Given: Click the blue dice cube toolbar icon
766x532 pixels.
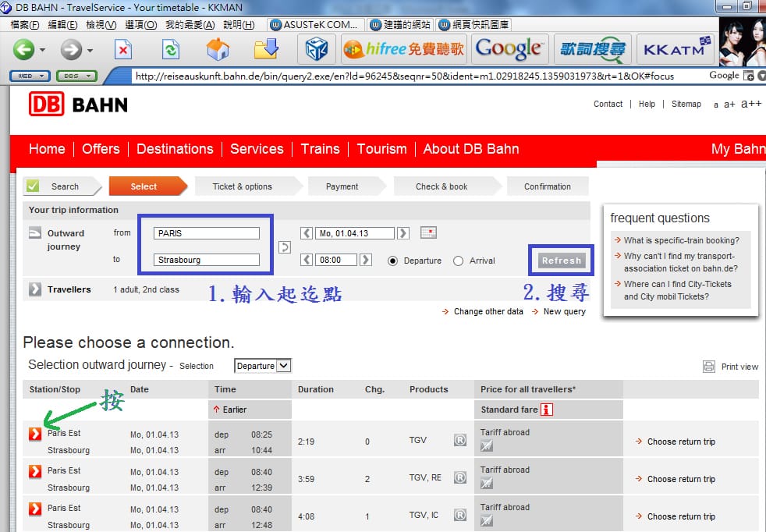Looking at the screenshot, I should click(317, 49).
